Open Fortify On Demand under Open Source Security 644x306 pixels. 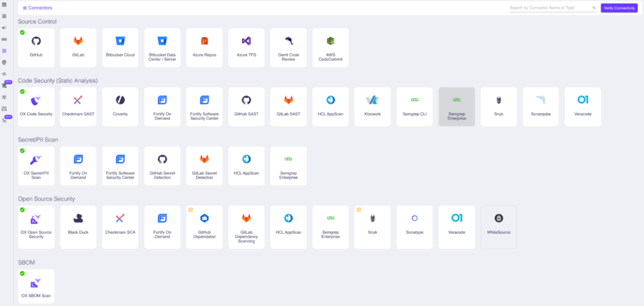pos(162,227)
